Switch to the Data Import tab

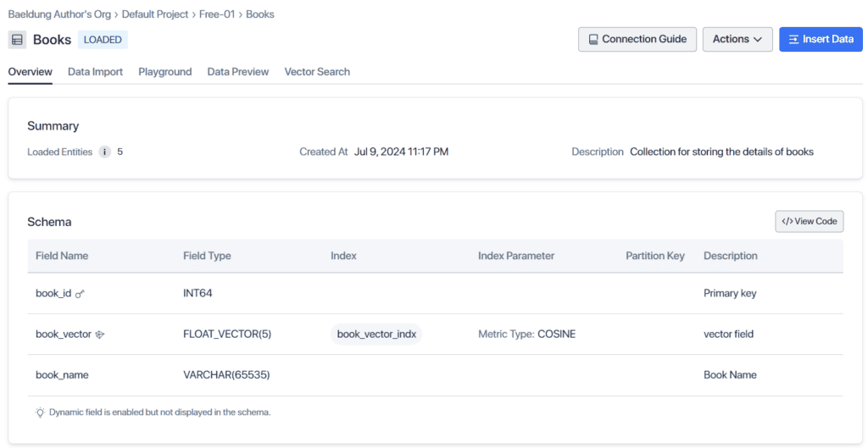(x=95, y=72)
